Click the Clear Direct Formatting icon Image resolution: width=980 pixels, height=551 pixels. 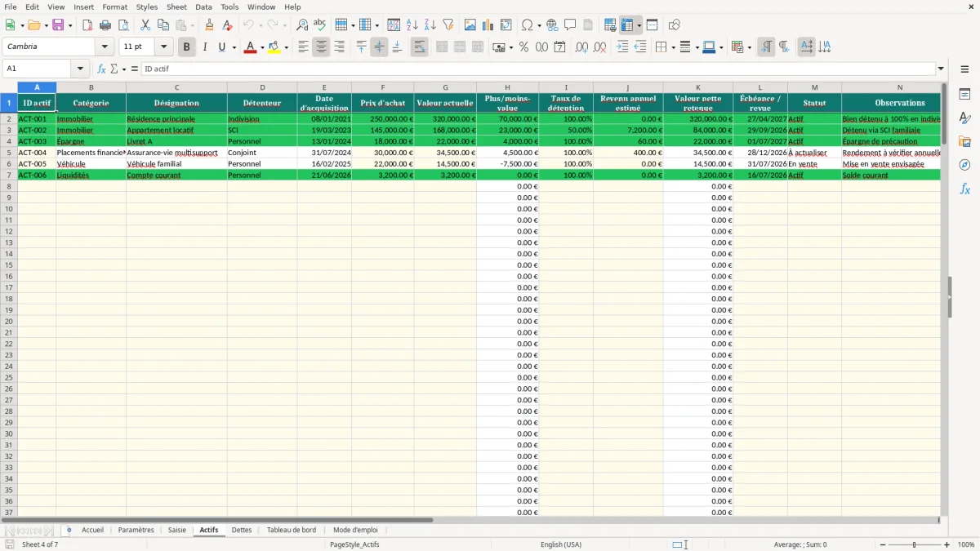pyautogui.click(x=227, y=25)
